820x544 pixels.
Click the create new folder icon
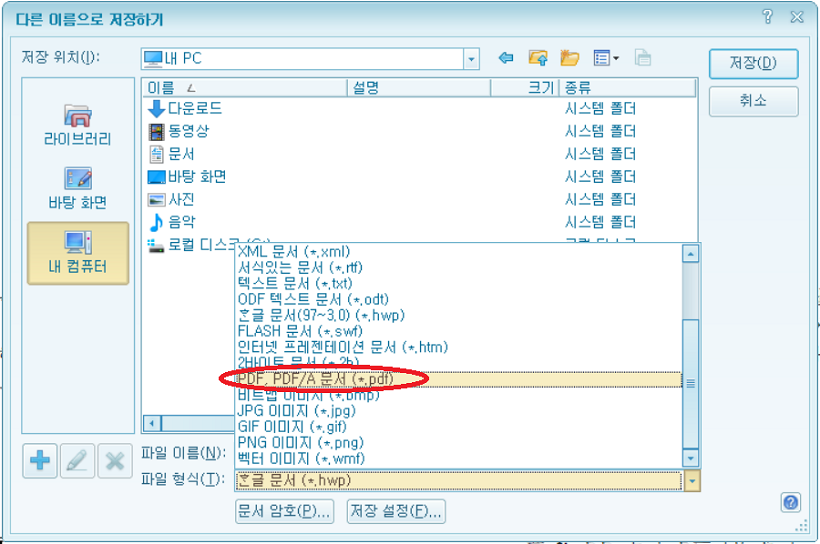(x=570, y=58)
